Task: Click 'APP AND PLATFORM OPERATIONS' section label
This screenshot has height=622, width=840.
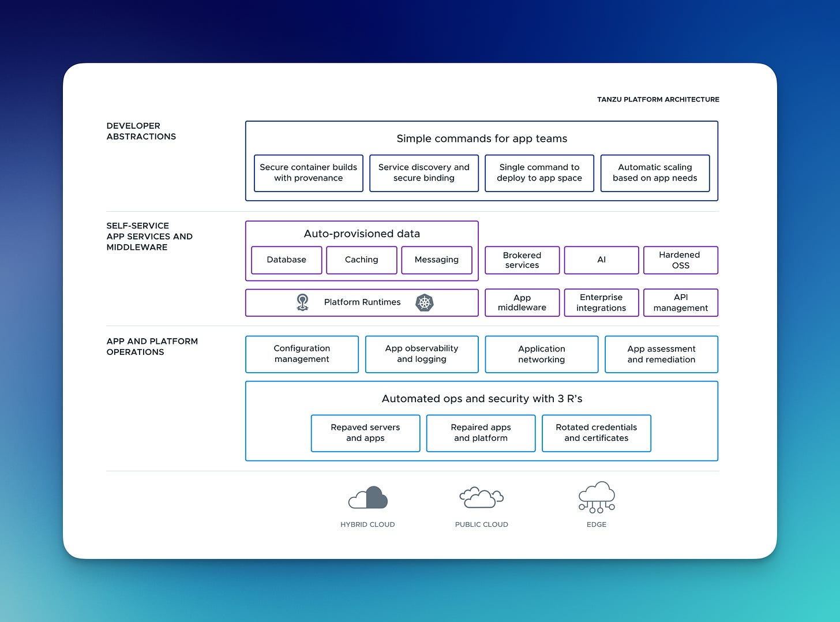Action: 152,347
